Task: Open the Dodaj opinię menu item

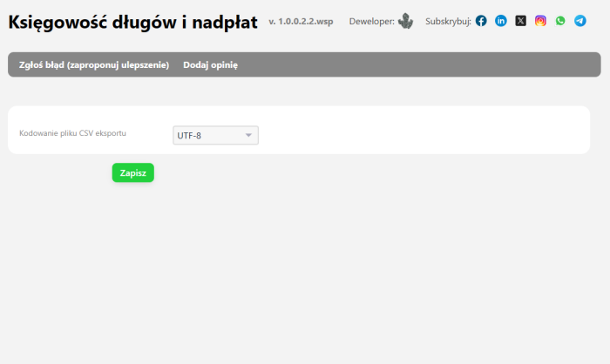Action: pyautogui.click(x=211, y=65)
